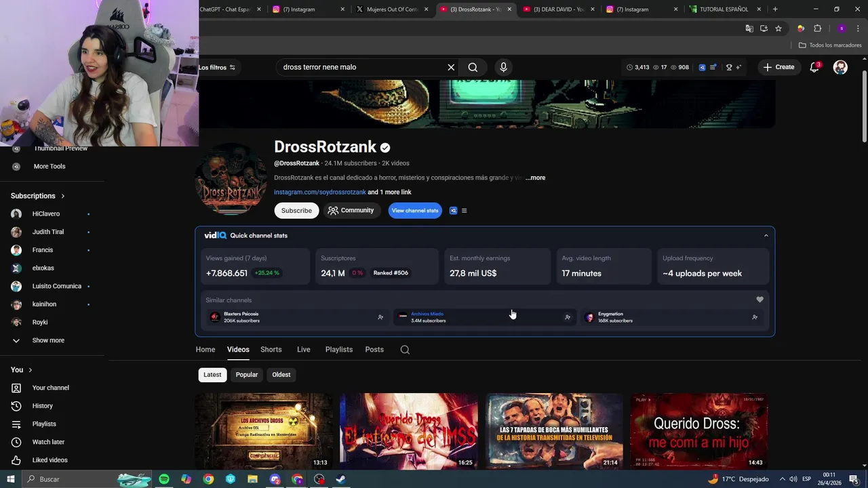Viewport: 868px width, 488px height.
Task: Open instagram.com/soydrossrotzank link
Action: coord(319,192)
